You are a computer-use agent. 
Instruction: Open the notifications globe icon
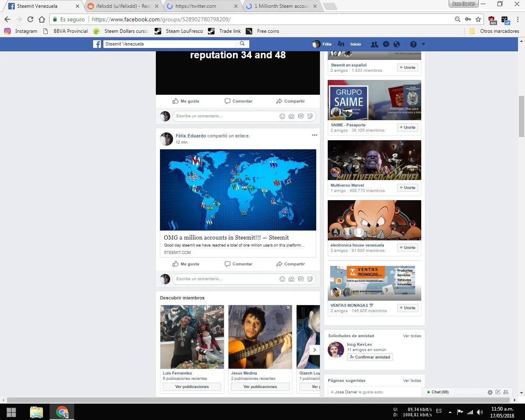click(x=397, y=44)
